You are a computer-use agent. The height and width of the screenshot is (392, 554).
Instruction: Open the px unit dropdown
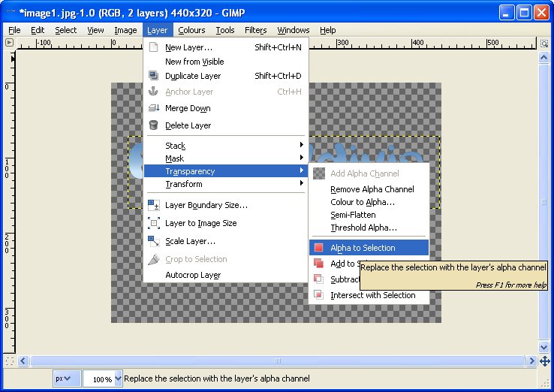(67, 378)
